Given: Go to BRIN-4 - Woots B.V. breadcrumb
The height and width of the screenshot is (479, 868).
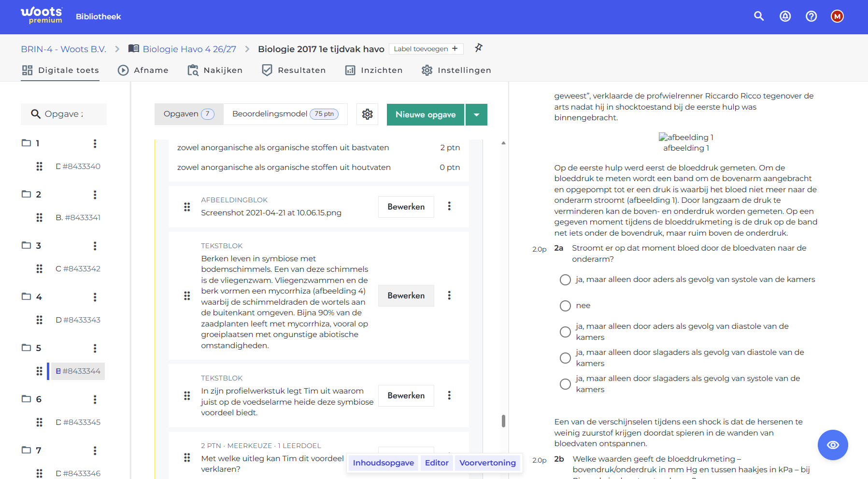Looking at the screenshot, I should pyautogui.click(x=63, y=49).
